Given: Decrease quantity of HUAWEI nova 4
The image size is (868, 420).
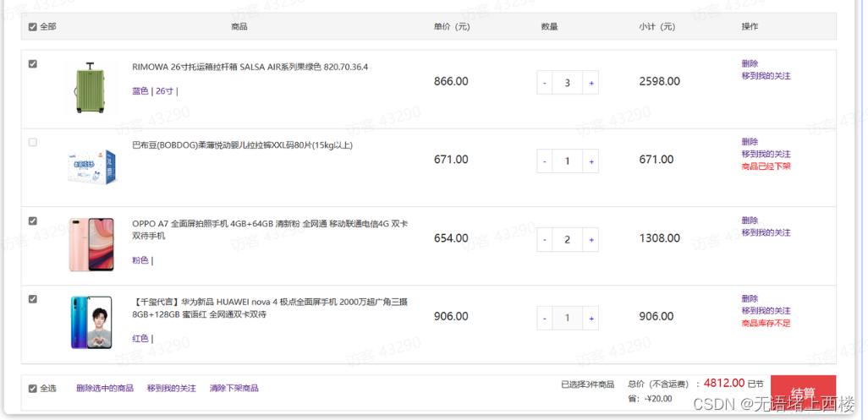Looking at the screenshot, I should 545,319.
